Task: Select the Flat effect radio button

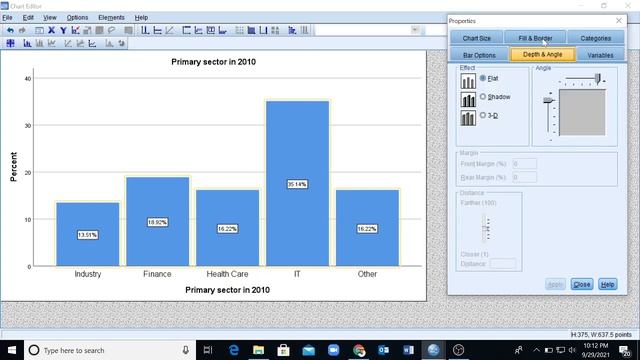Action: (483, 78)
